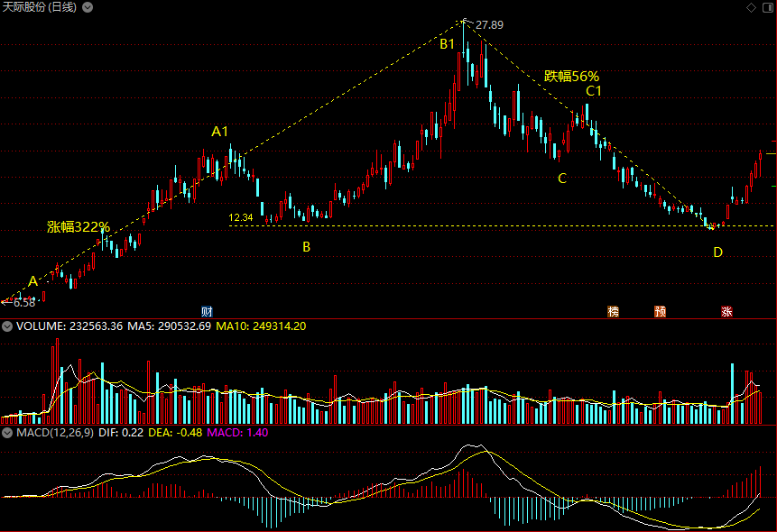Expand the VOLUME indicator dropdown arrow
Screen dimensions: 777x532
click(7, 326)
